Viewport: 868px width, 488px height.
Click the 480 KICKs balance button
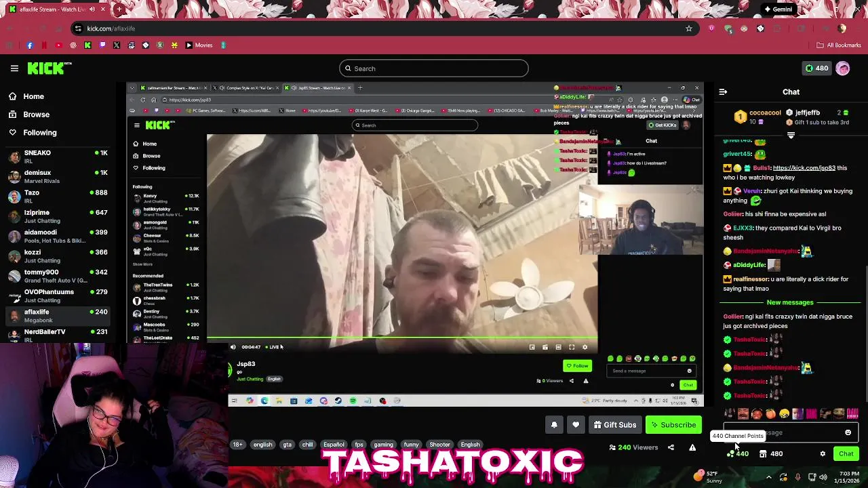pos(816,68)
